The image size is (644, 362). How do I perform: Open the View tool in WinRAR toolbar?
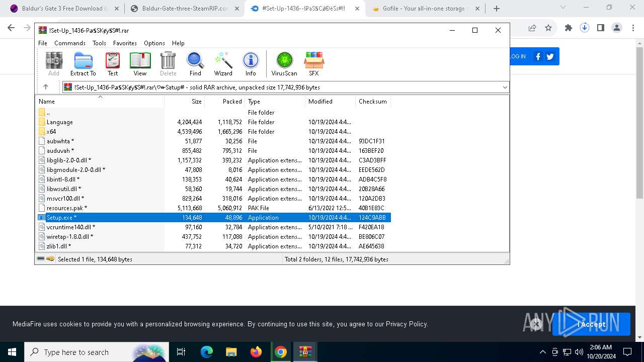click(140, 64)
